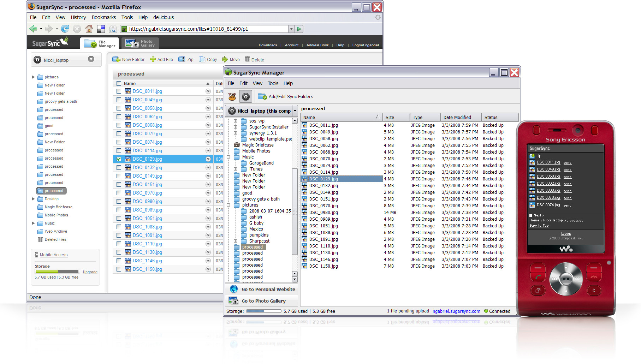Image resolution: width=641 pixels, height=364 pixels.
Task: Check the box for DSC_0132.jpg
Action: pos(119,167)
